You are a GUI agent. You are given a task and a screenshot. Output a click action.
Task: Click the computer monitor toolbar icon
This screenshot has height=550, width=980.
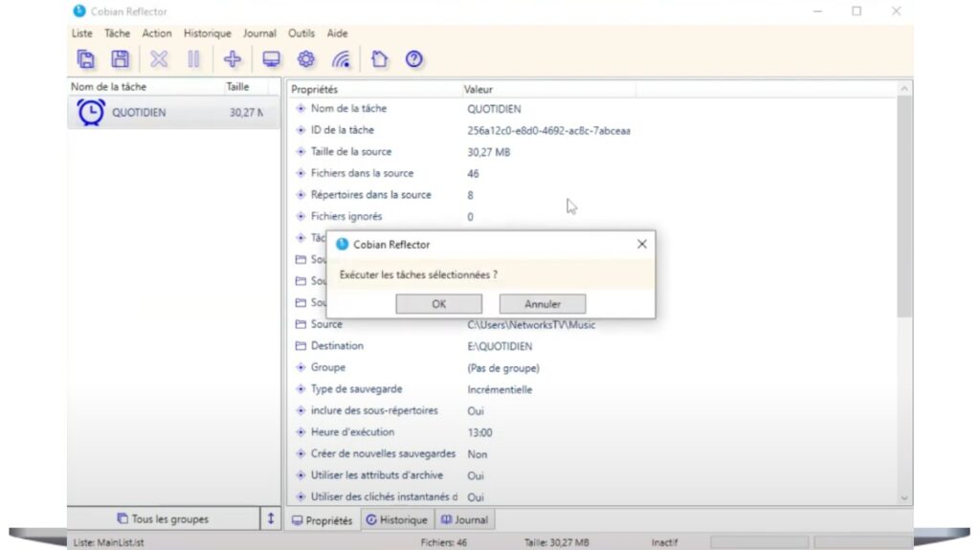(x=271, y=59)
